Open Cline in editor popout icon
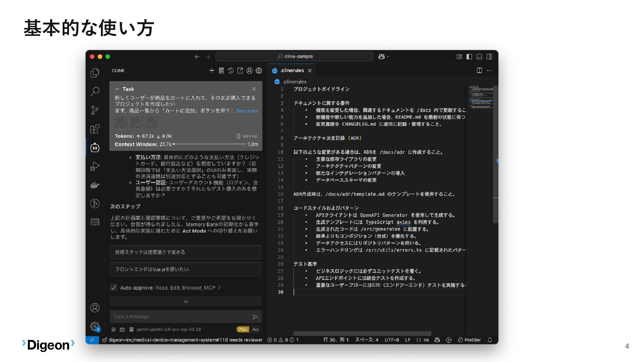 pos(240,70)
